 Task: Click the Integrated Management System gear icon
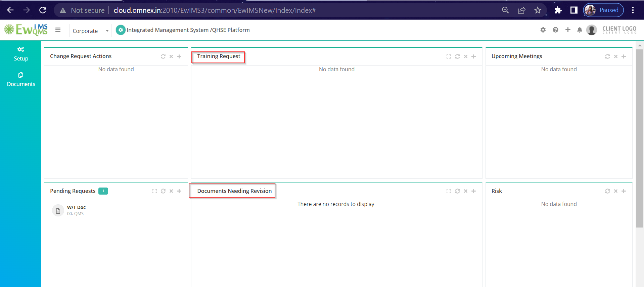click(x=121, y=30)
